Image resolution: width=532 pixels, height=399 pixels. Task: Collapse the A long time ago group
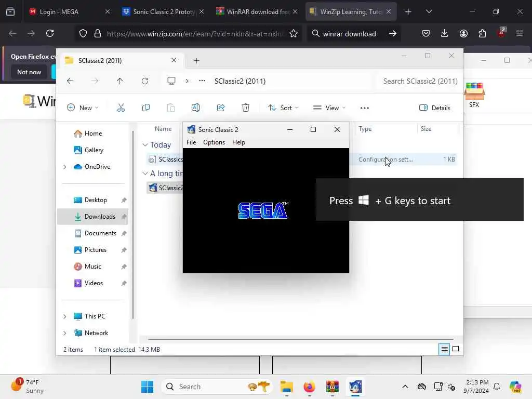[145, 174]
